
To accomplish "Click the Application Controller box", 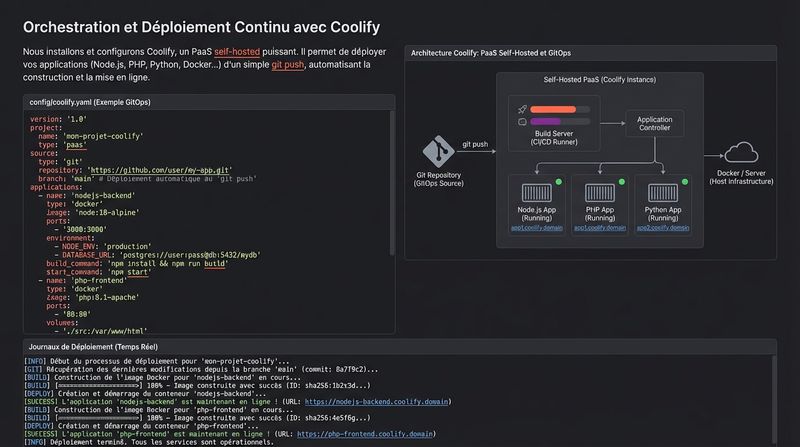I will point(655,123).
